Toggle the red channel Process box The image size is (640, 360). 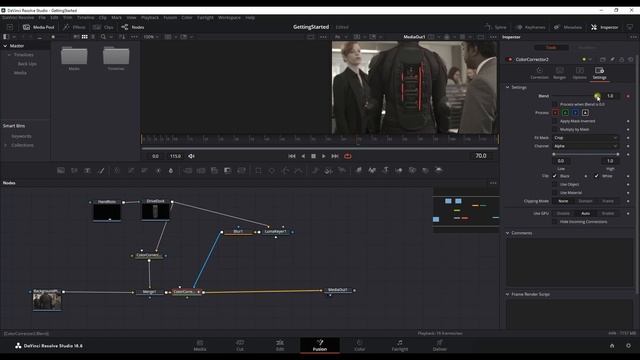(556, 113)
